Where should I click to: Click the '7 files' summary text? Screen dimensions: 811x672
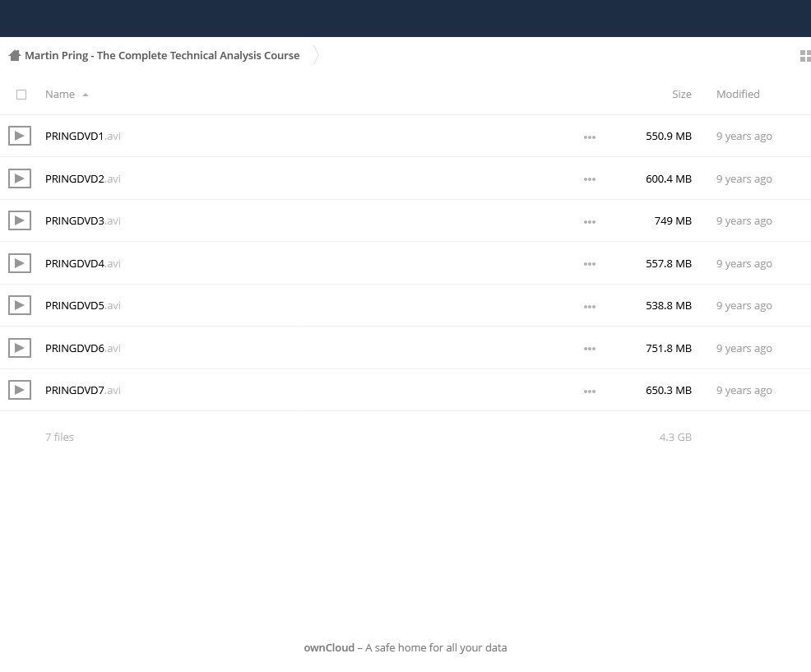pyautogui.click(x=59, y=437)
